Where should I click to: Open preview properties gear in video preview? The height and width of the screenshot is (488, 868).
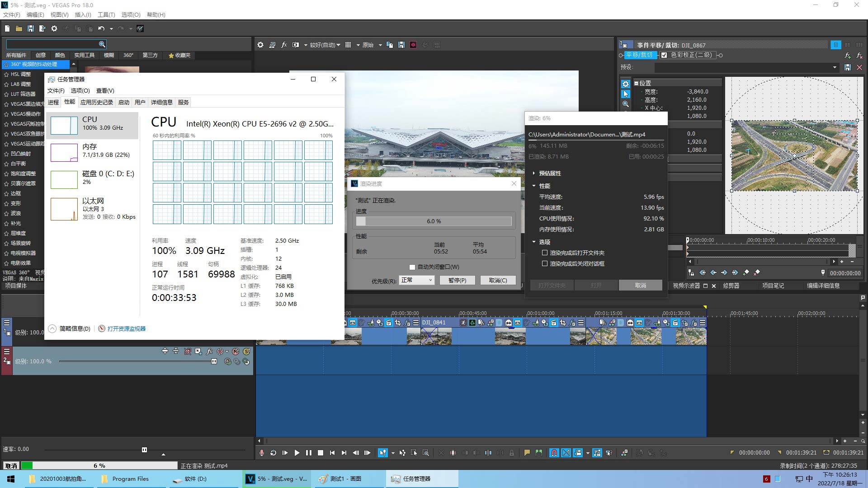pyautogui.click(x=260, y=45)
